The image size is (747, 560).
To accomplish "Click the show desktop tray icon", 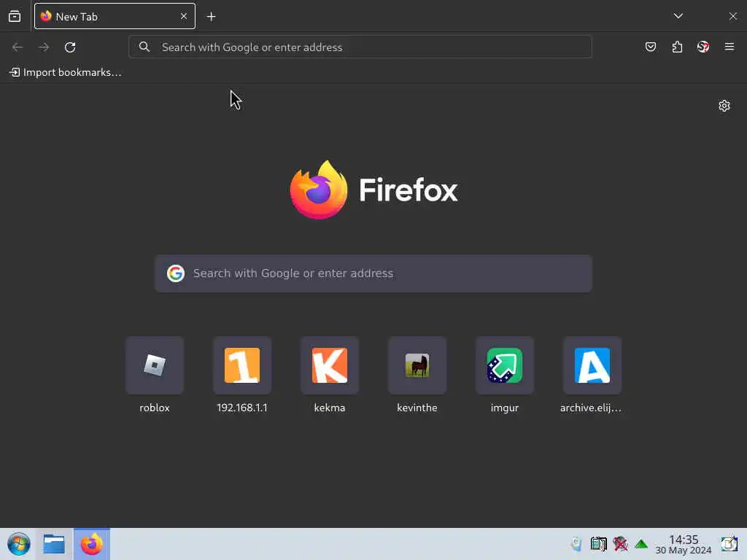I will point(729,544).
